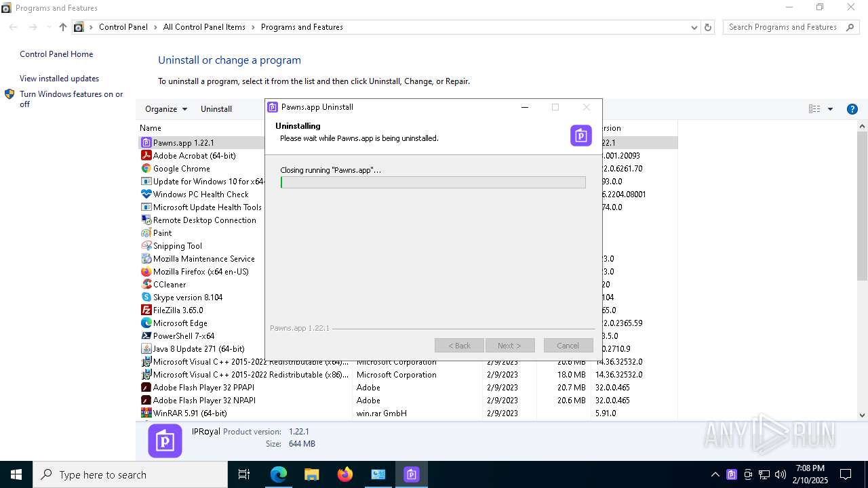Click the WinRAR 5.91 (64-bit) icon

tap(146, 413)
